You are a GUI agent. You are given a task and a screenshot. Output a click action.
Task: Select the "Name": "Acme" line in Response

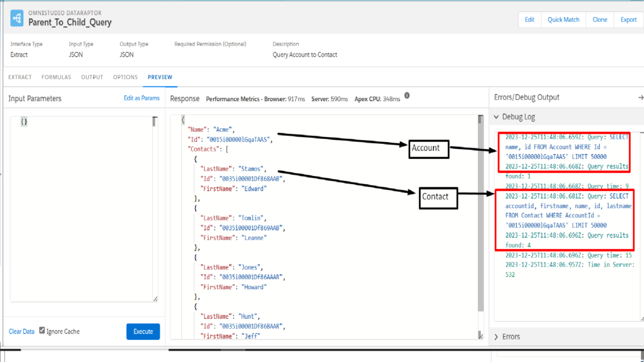[211, 129]
